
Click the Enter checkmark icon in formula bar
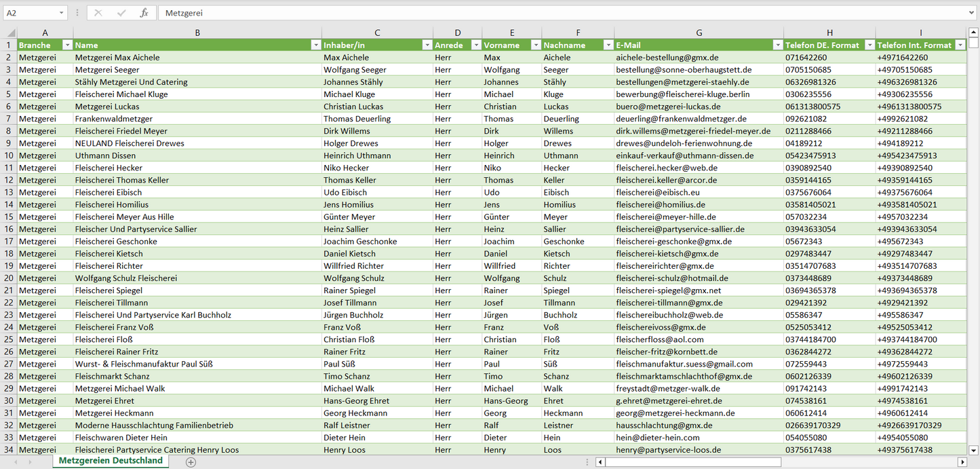click(x=121, y=13)
